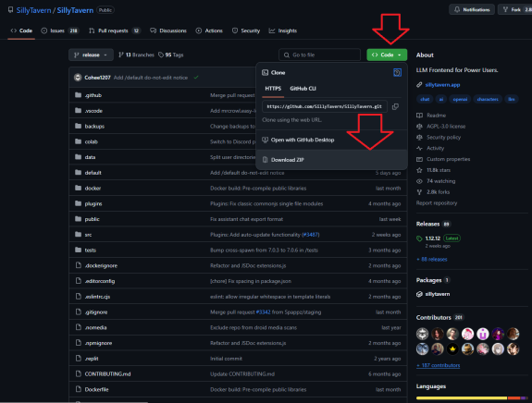The height and width of the screenshot is (403, 532).
Task: Open the backups folder
Action: point(94,126)
